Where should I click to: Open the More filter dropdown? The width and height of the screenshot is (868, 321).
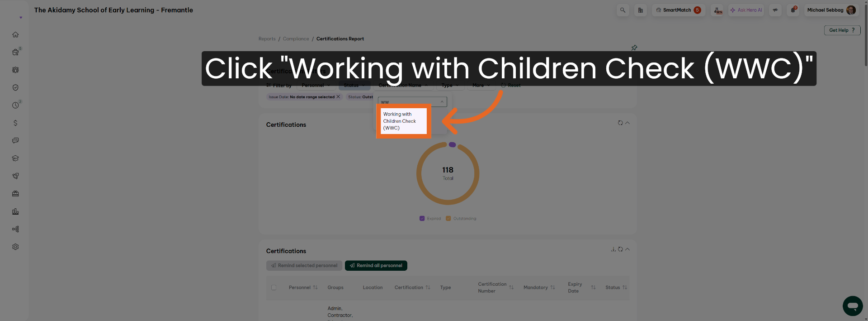point(481,85)
